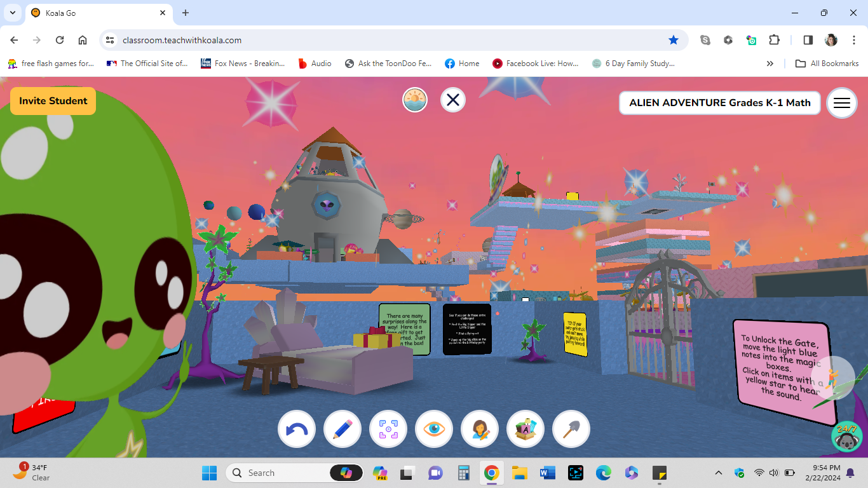
Task: Open the avatar editor tool
Action: (480, 429)
